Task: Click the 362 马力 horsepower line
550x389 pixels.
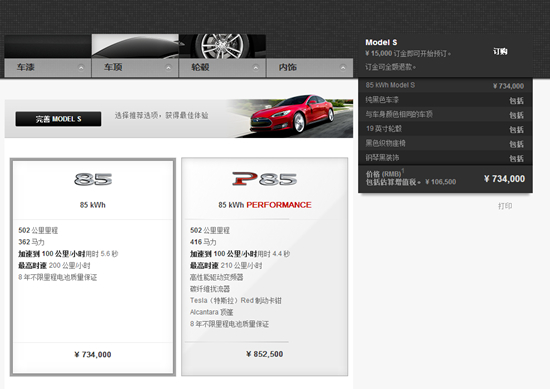Action: (31, 242)
